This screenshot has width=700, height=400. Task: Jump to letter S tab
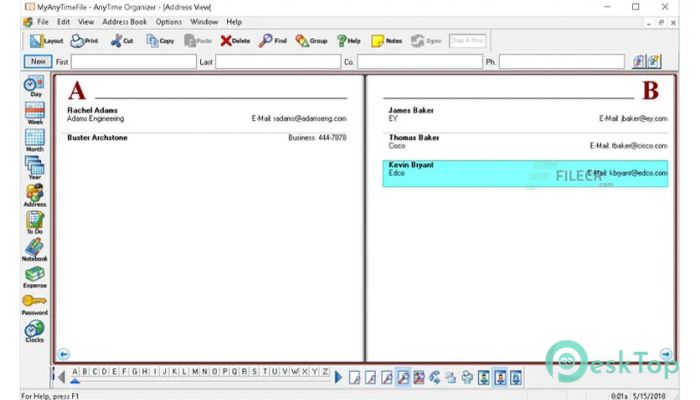pyautogui.click(x=254, y=371)
